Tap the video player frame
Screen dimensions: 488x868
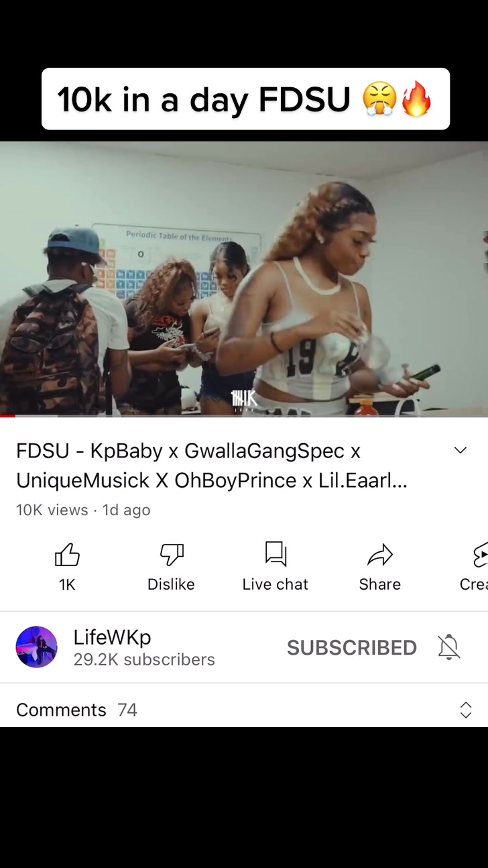coord(244,278)
